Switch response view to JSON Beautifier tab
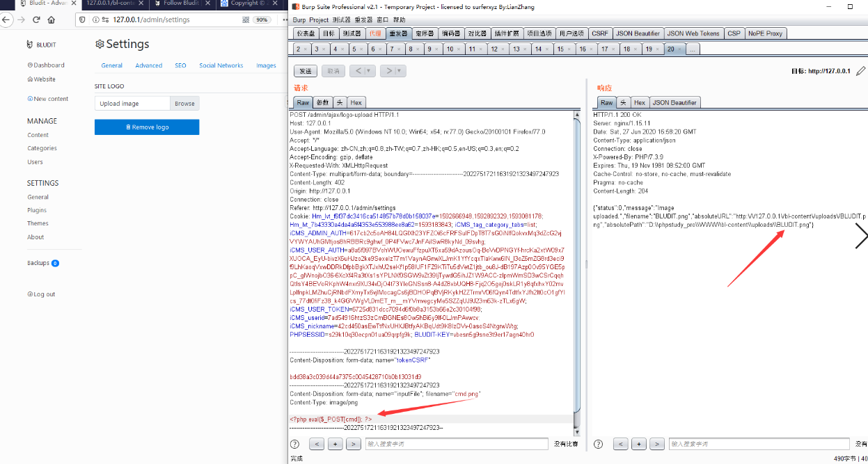The image size is (868, 464). pos(674,102)
